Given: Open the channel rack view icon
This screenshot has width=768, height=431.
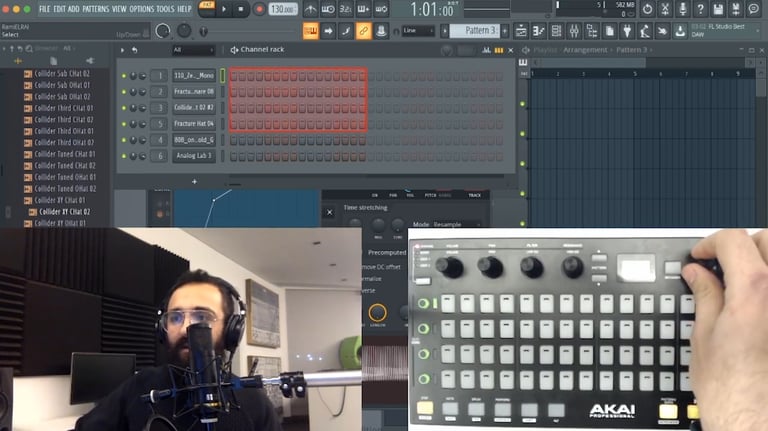Looking at the screenshot, I should (x=556, y=31).
